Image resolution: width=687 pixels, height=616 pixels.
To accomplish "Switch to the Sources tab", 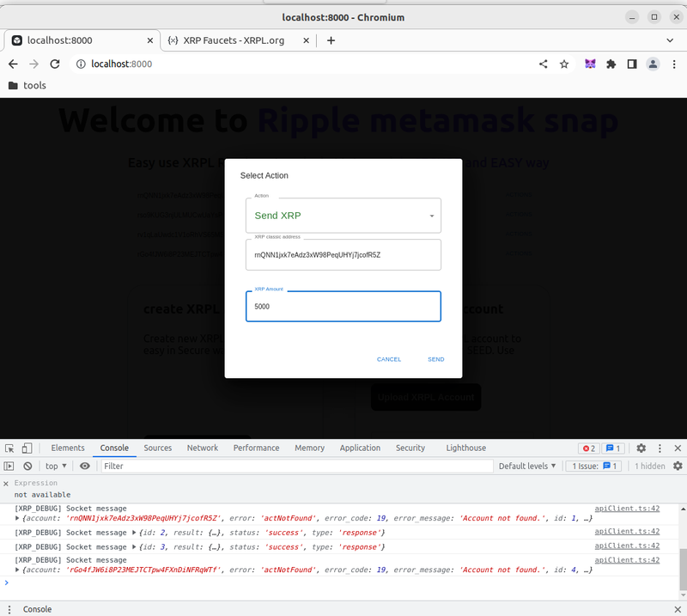I will (x=158, y=448).
